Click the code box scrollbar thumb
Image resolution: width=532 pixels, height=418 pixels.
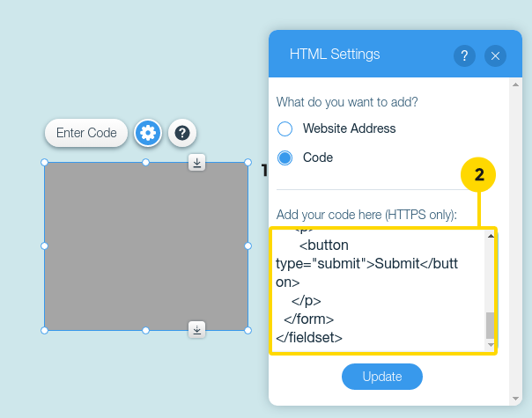(491, 326)
